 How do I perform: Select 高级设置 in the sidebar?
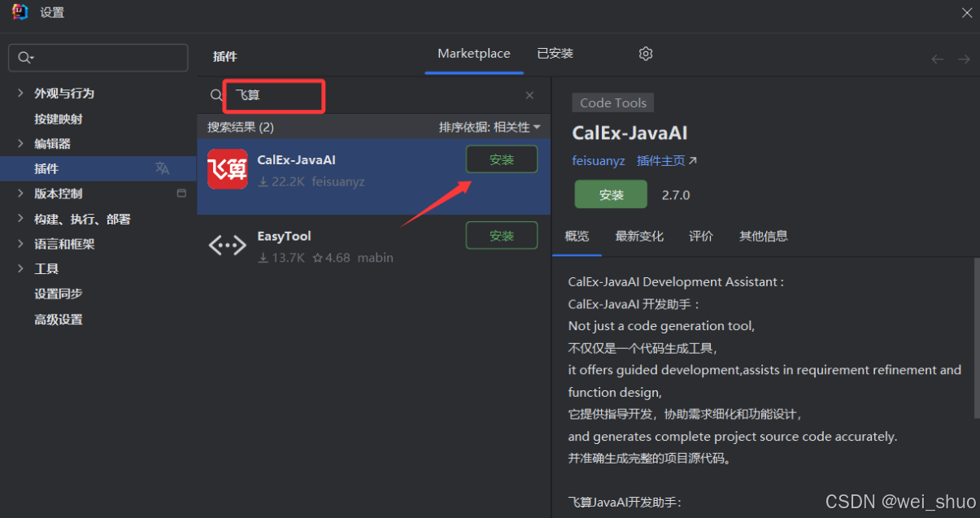click(x=59, y=320)
